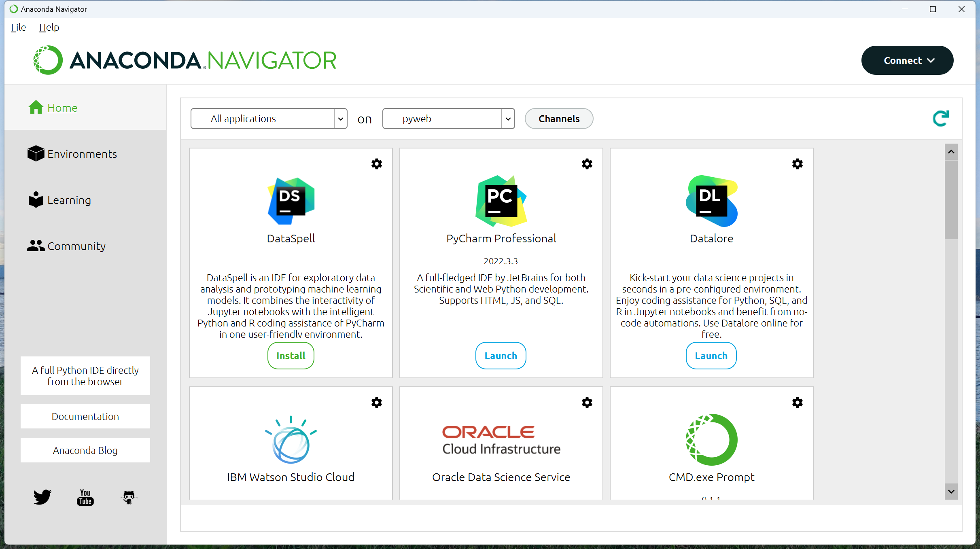Viewport: 980px width, 549px height.
Task: Open 'A full Python IDE directly from the browser'
Action: tap(85, 376)
